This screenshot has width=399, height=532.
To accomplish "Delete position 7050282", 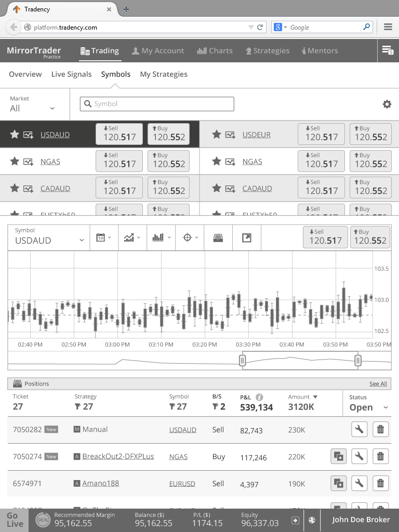I will point(381,430).
